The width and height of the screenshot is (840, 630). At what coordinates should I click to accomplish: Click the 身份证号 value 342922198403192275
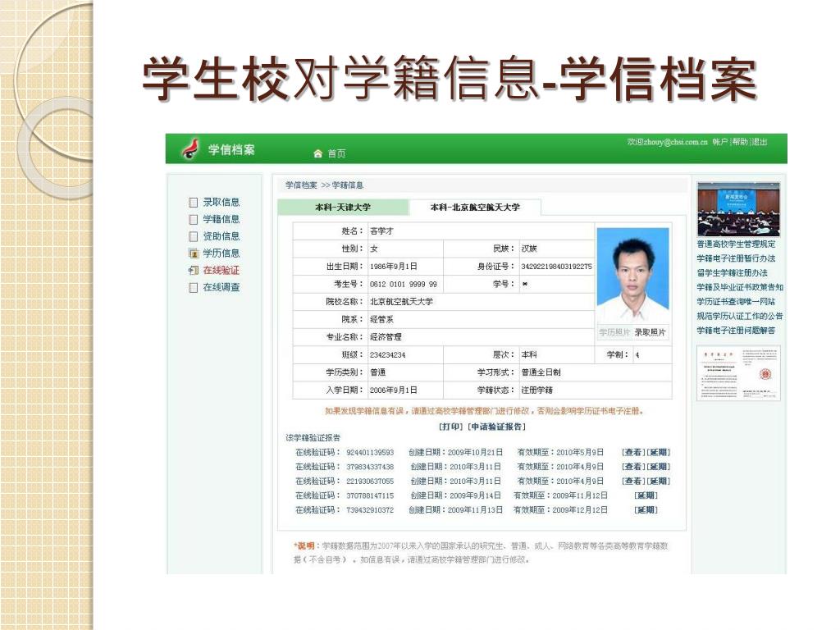(557, 267)
